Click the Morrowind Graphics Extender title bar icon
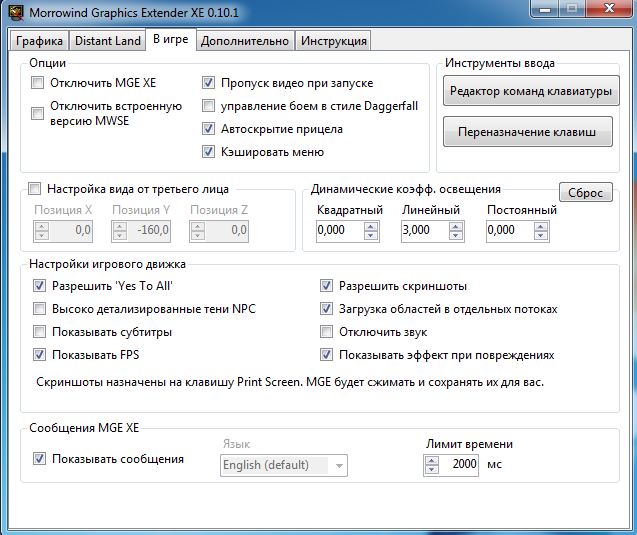The image size is (637, 535). coord(16,12)
